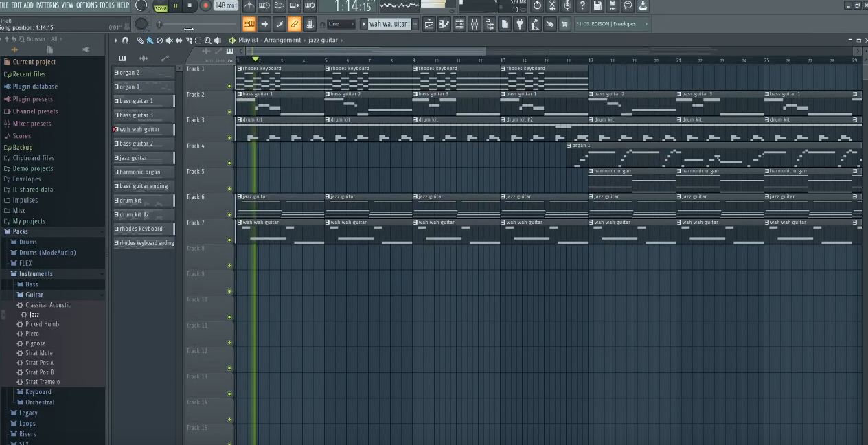
Task: Choose the Select tool in playlist toolbar
Action: click(198, 41)
